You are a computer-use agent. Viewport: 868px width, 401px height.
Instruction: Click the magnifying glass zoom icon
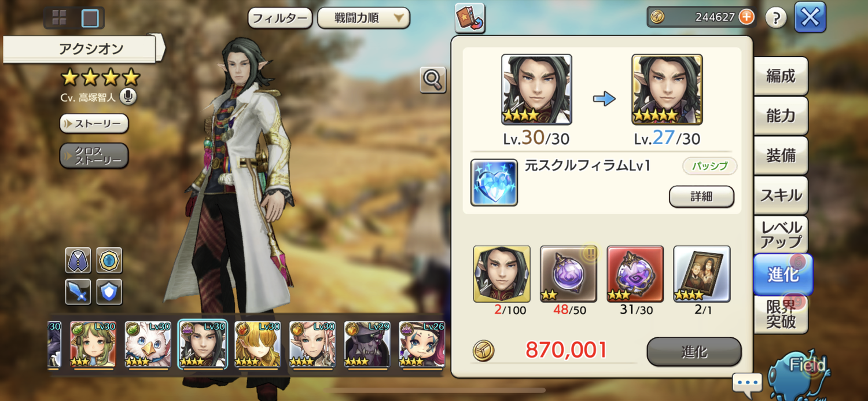click(433, 80)
